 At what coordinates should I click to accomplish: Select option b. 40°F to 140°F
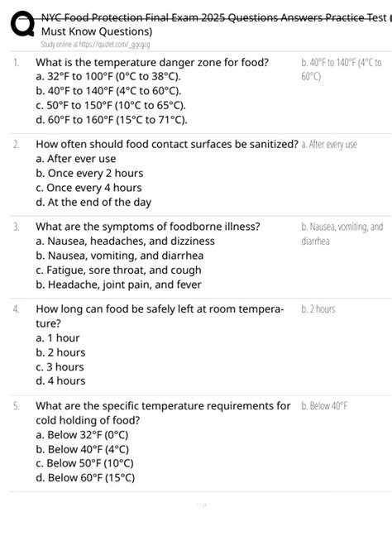point(108,91)
